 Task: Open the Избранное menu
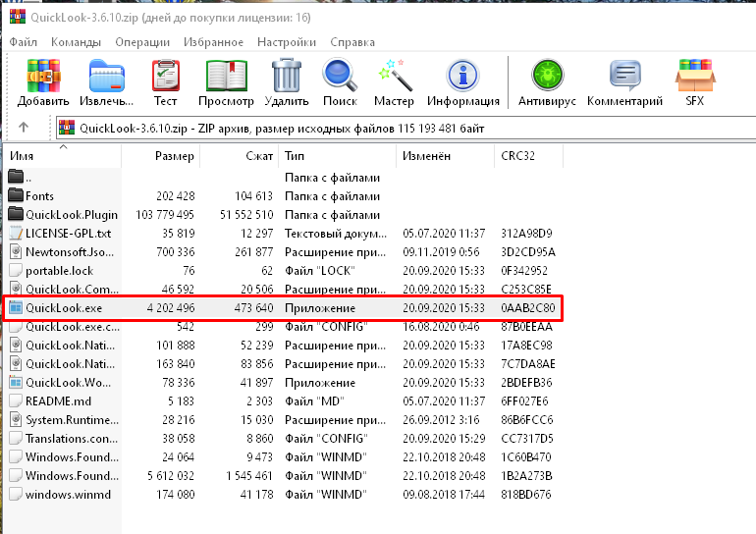pos(213,42)
